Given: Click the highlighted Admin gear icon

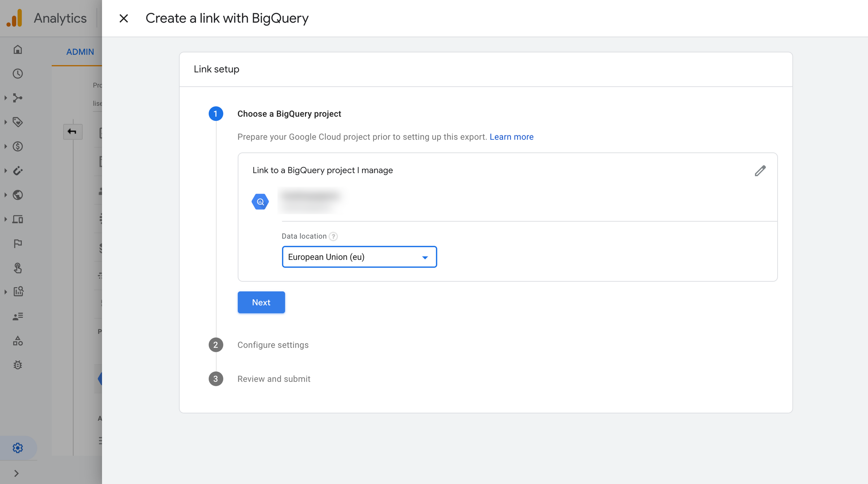Looking at the screenshot, I should click(x=18, y=447).
